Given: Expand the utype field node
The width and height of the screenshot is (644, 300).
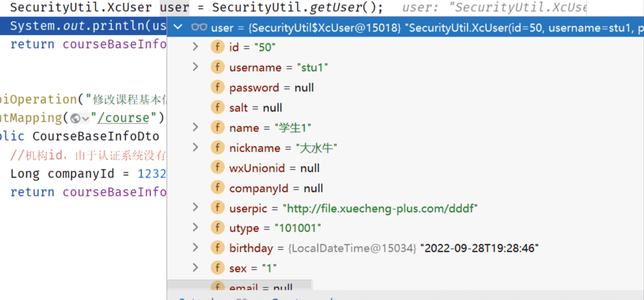Looking at the screenshot, I should (x=195, y=228).
